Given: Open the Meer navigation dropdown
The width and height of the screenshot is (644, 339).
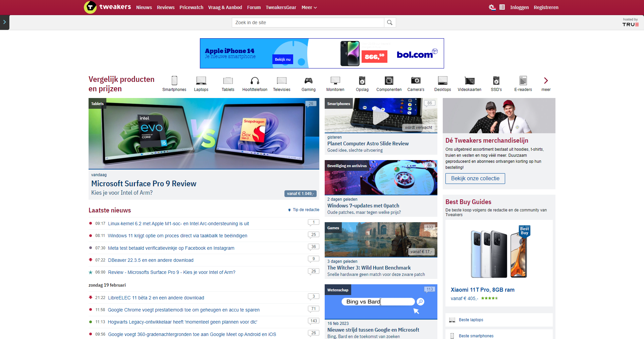Looking at the screenshot, I should [x=308, y=7].
